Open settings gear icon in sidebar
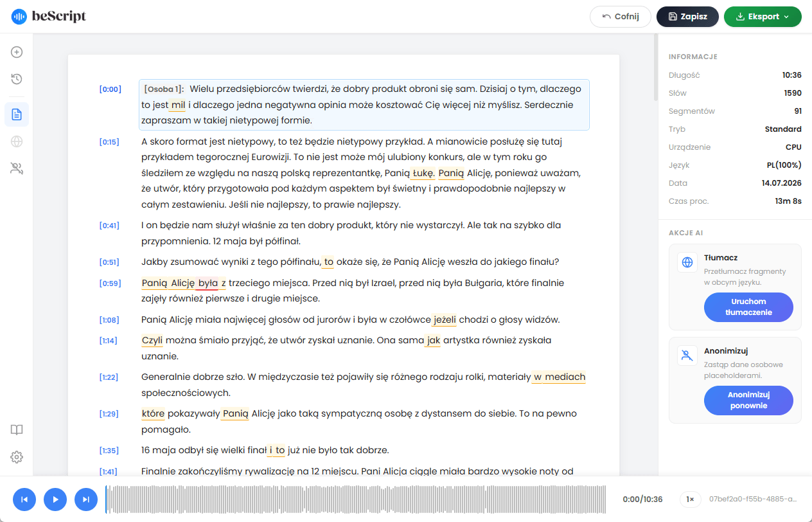 coord(17,457)
